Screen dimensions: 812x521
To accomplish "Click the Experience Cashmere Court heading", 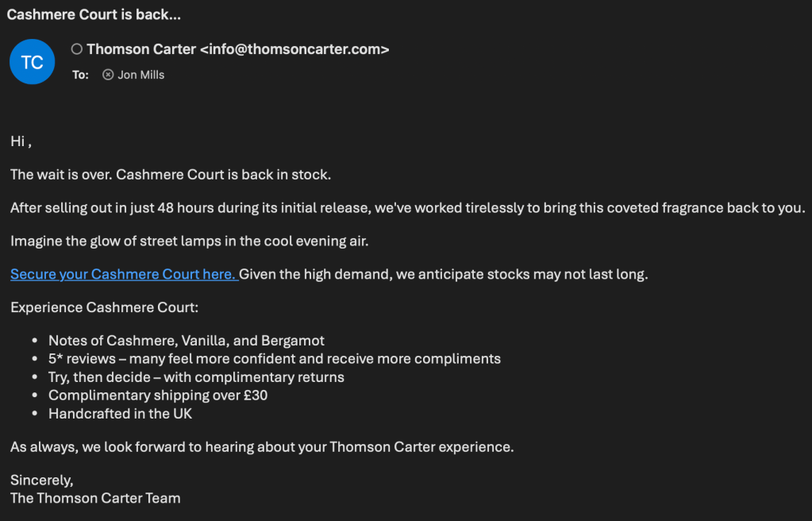I will pos(106,307).
